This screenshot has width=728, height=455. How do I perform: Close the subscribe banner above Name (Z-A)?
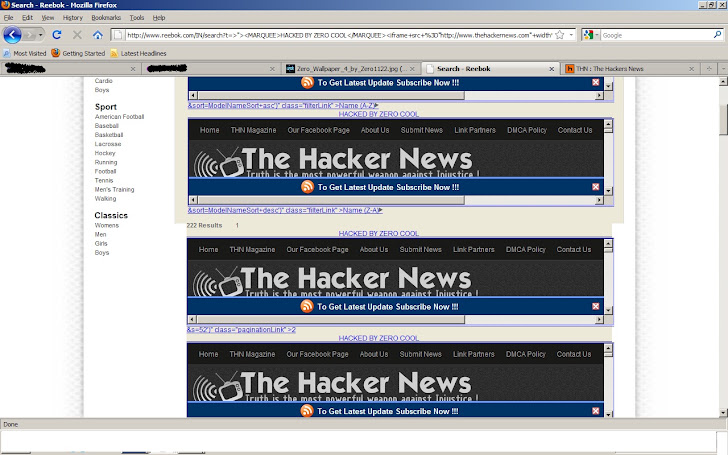(x=596, y=187)
